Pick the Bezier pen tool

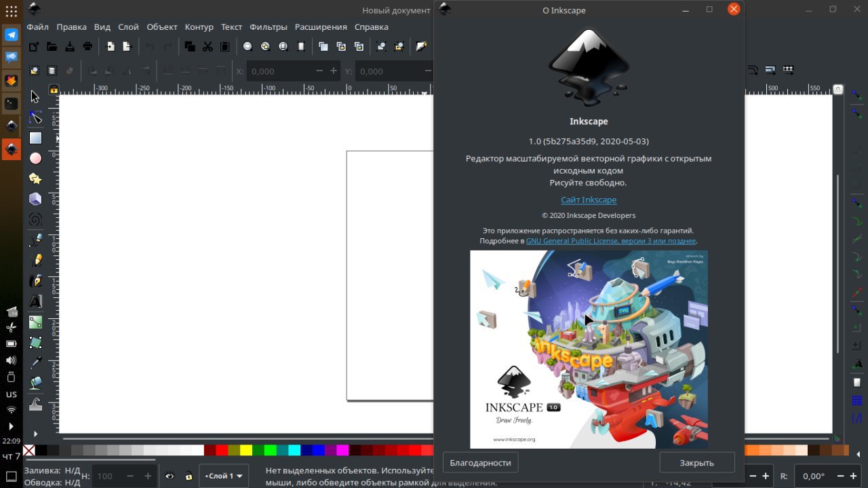(x=35, y=240)
